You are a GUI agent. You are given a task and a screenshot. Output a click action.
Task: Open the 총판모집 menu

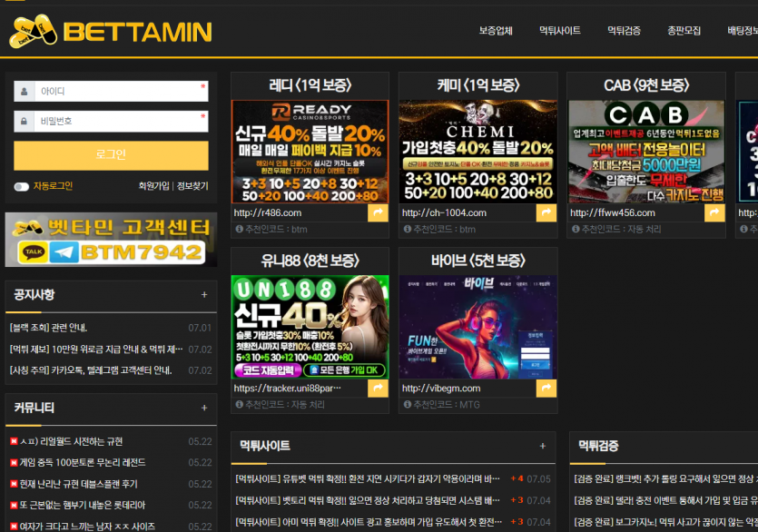[684, 31]
